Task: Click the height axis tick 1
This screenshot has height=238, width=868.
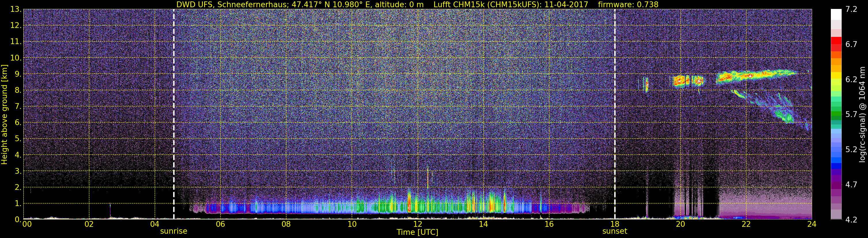Action: [18, 204]
